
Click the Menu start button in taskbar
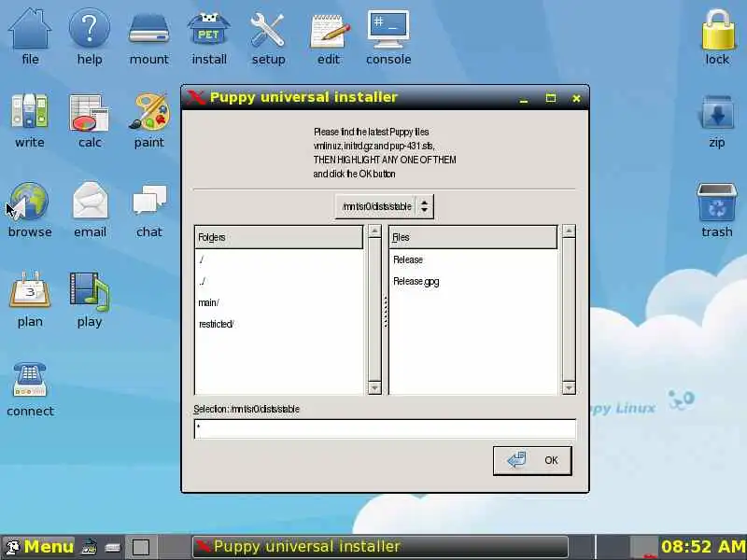pos(39,547)
